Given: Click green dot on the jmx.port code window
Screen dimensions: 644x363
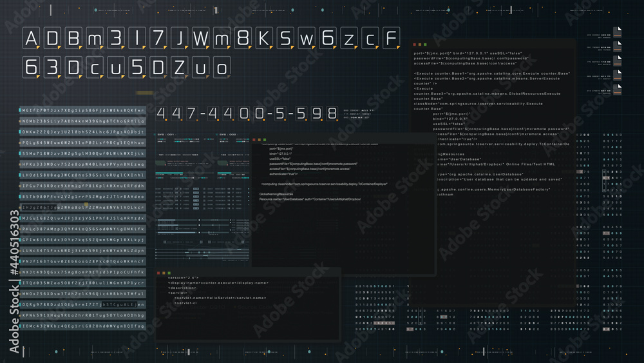Looking at the screenshot, I should pos(425,44).
